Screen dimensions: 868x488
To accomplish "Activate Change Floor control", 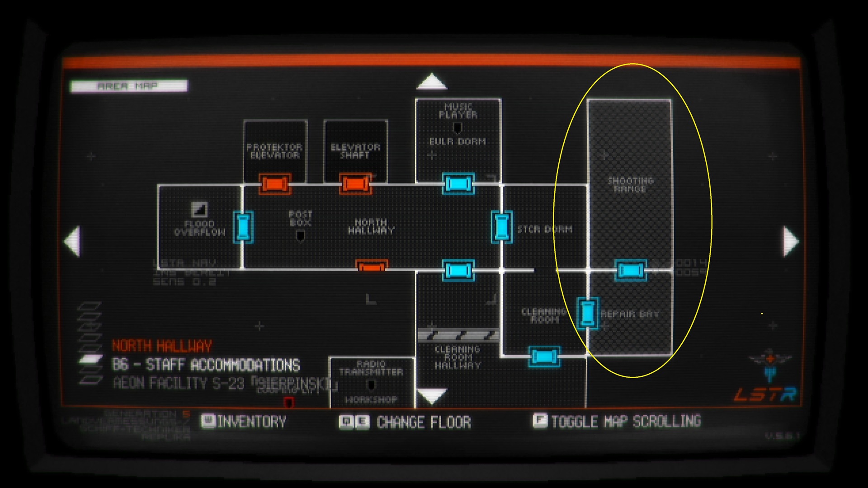I will tap(350, 422).
